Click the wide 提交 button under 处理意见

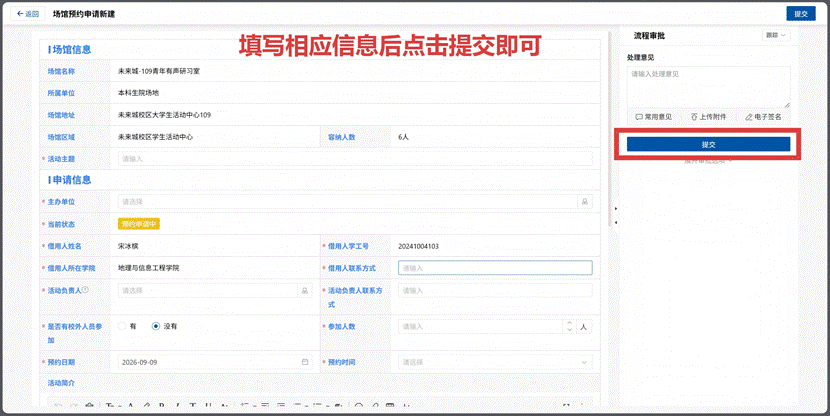(708, 144)
